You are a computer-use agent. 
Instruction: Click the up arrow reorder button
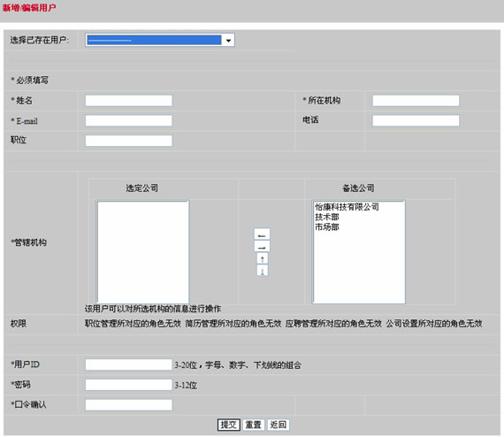263,259
